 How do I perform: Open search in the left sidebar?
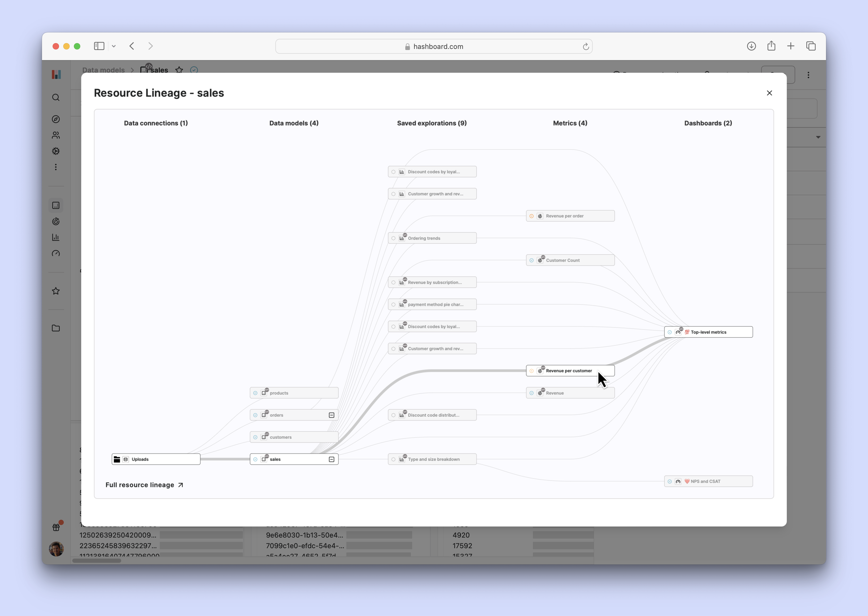[56, 98]
